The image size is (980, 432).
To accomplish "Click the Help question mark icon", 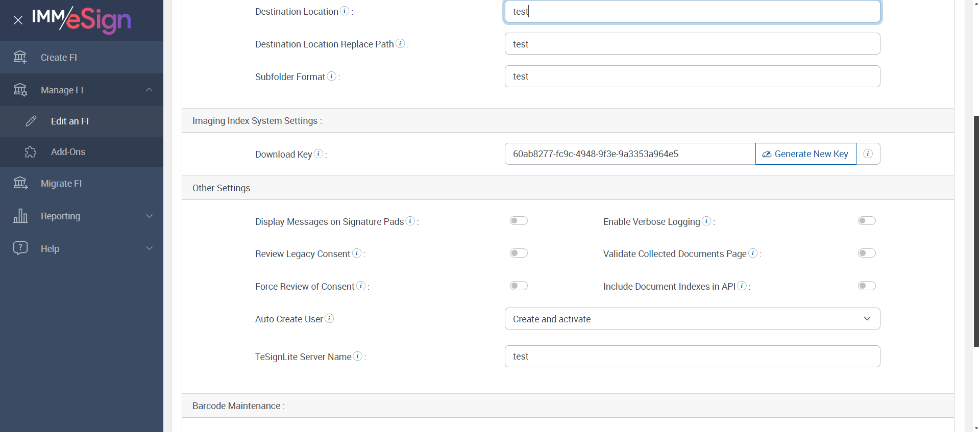I will coord(20,248).
